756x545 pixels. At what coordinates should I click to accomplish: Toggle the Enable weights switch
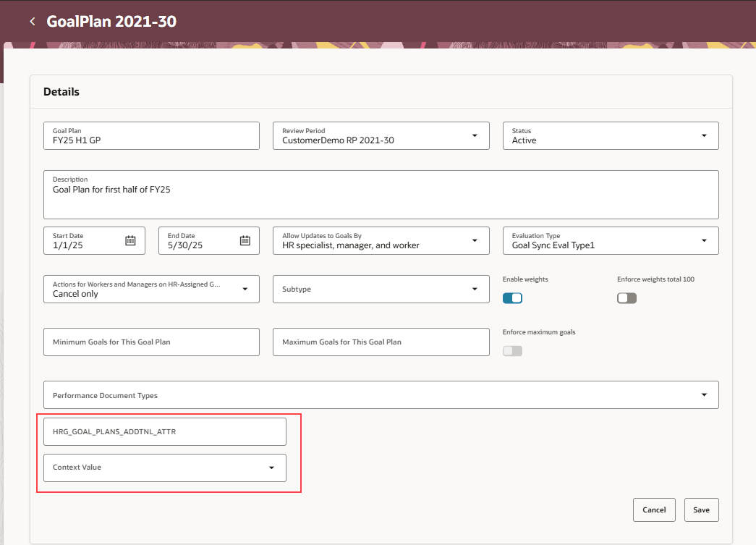(512, 298)
